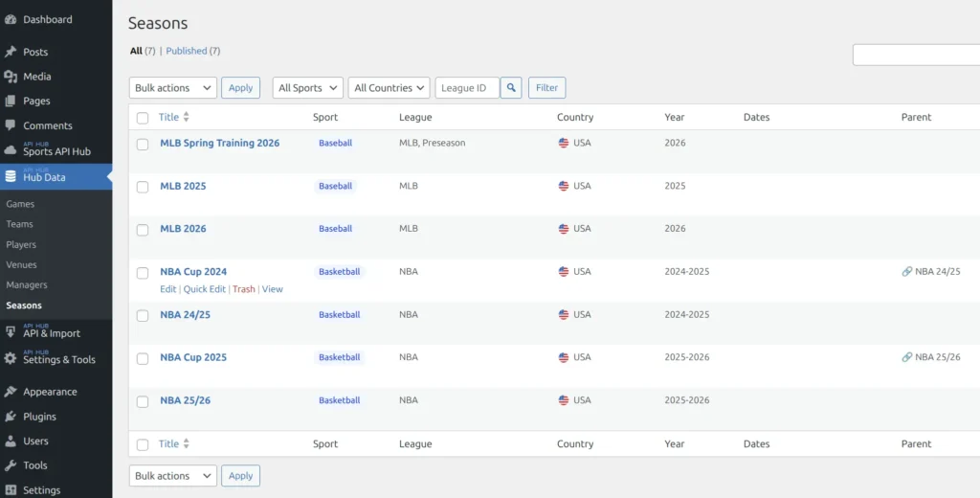
Task: Click USA flag in the MLB 2026 row
Action: point(564,228)
